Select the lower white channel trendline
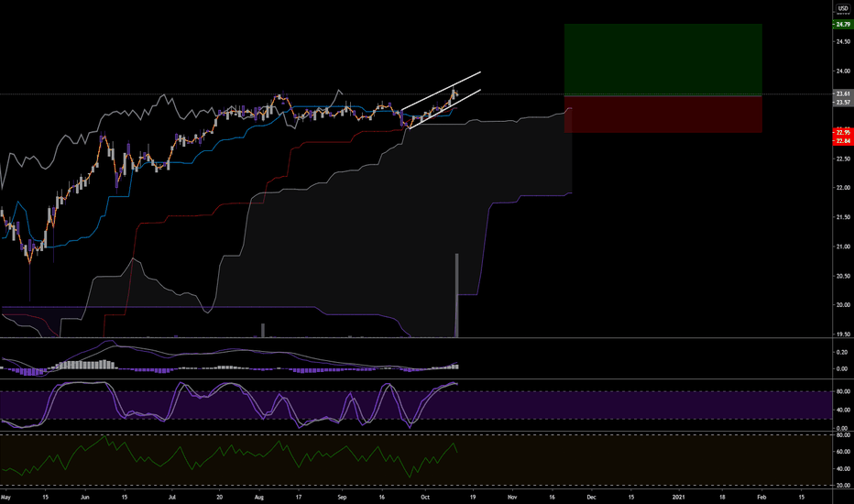The image size is (854, 504). click(445, 109)
